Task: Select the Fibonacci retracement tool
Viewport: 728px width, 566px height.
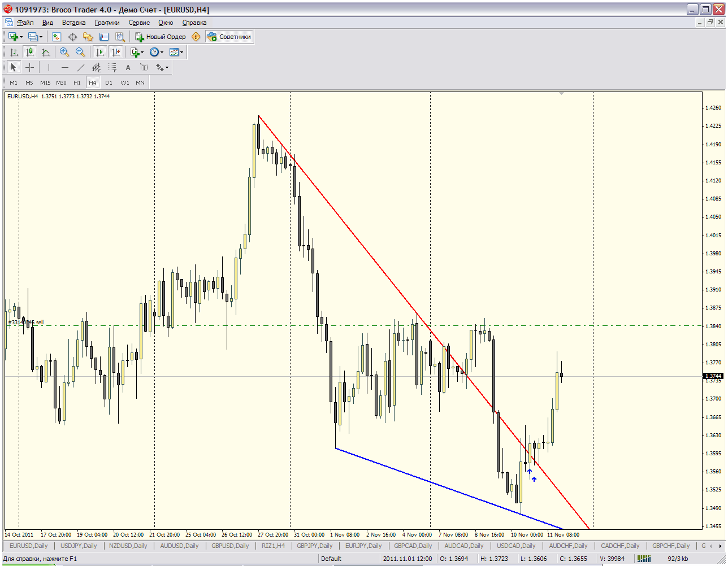Action: [112, 67]
